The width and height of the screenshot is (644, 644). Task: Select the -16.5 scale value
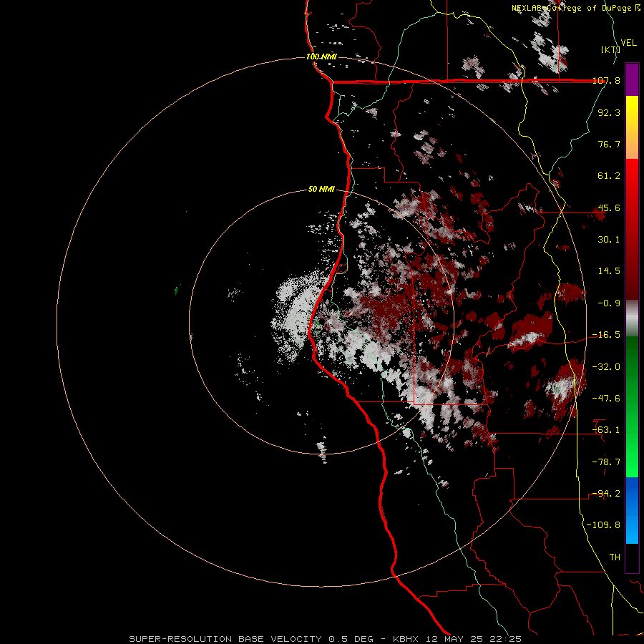coord(606,335)
